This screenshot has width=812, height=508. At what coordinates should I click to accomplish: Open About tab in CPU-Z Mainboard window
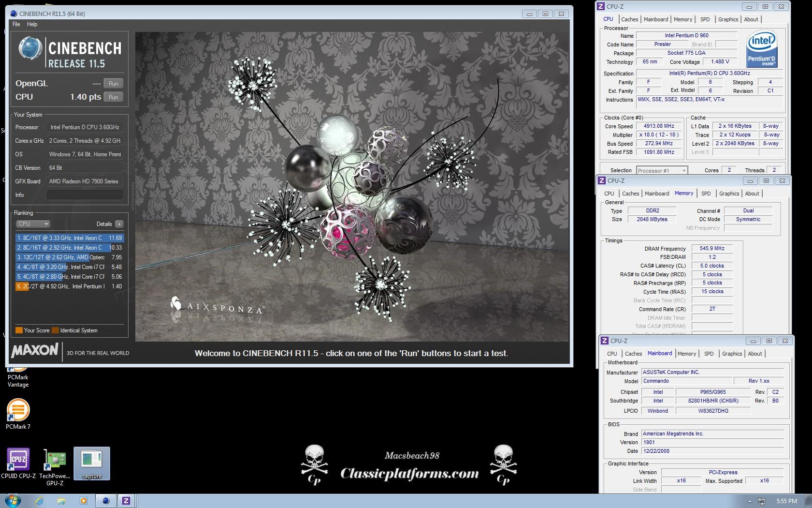click(x=755, y=354)
